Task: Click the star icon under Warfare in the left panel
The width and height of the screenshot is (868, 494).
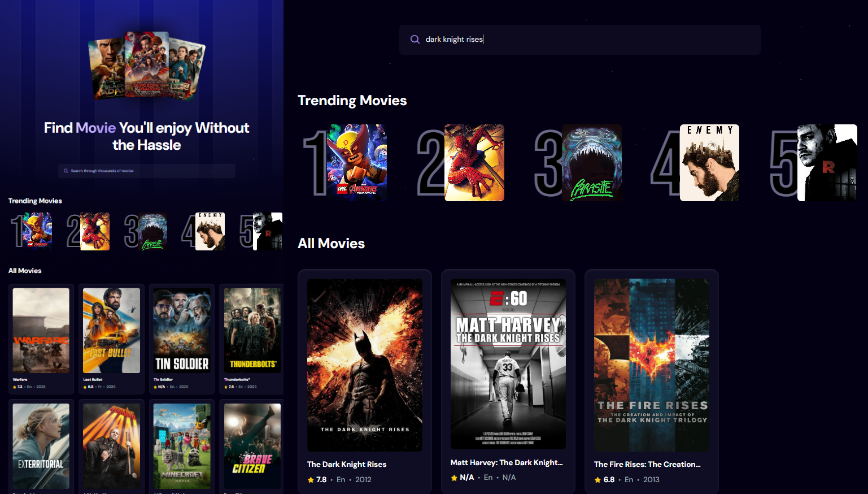Action: [15, 387]
